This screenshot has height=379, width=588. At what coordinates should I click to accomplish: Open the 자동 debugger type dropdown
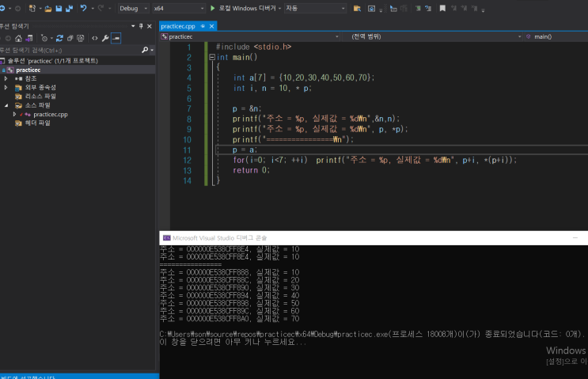pyautogui.click(x=315, y=8)
